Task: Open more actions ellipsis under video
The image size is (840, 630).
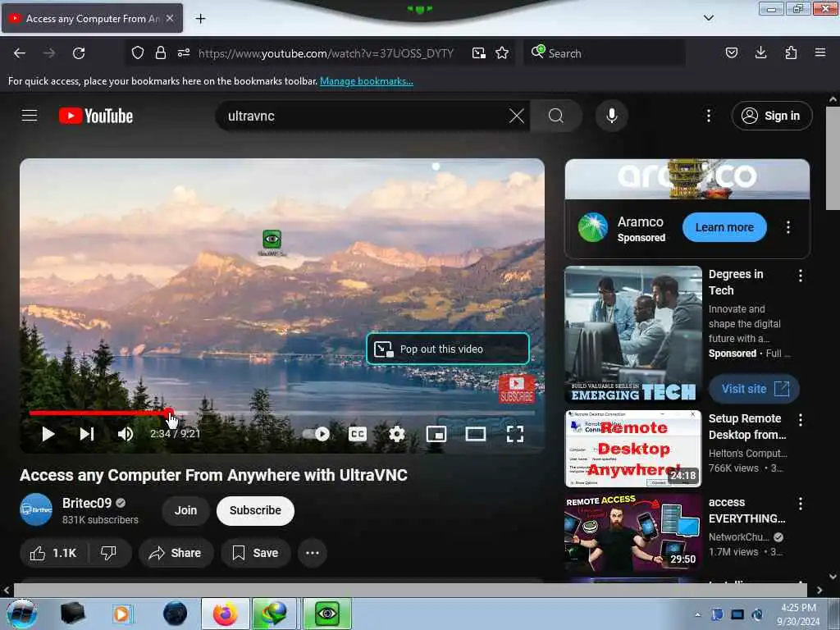Action: click(x=313, y=553)
